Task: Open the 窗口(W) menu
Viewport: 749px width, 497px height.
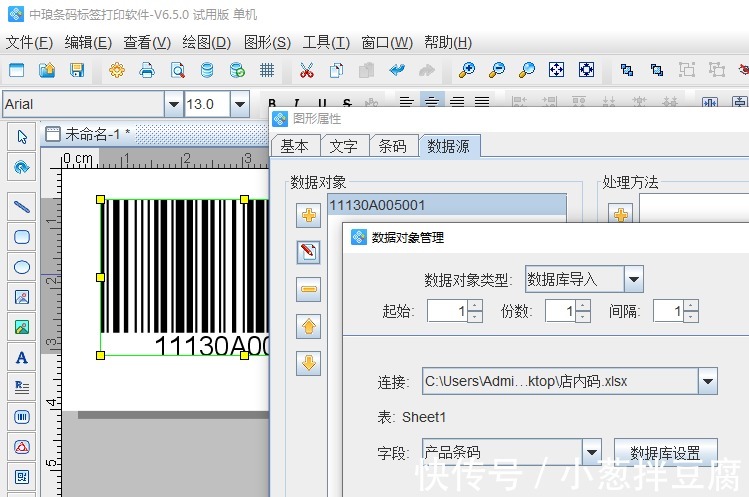Action: [387, 43]
